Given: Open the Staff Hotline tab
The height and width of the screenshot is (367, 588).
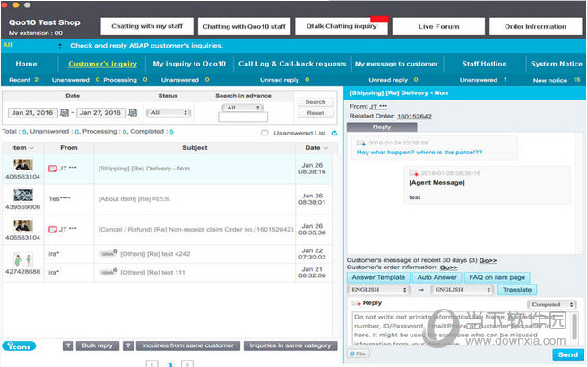Looking at the screenshot, I should 482,64.
